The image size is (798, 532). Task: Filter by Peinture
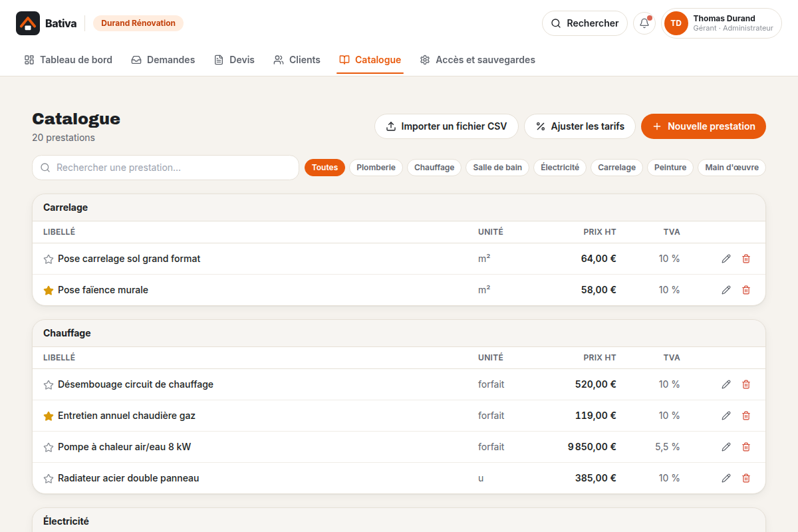pyautogui.click(x=670, y=168)
